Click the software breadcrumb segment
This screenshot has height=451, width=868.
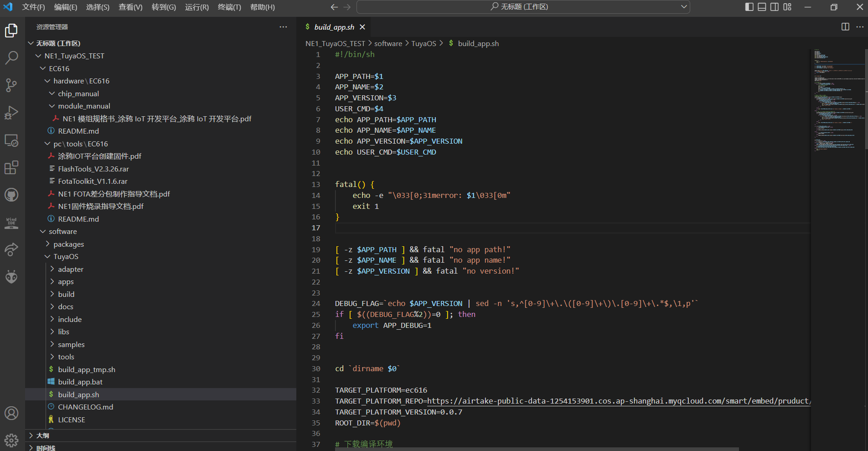click(388, 43)
